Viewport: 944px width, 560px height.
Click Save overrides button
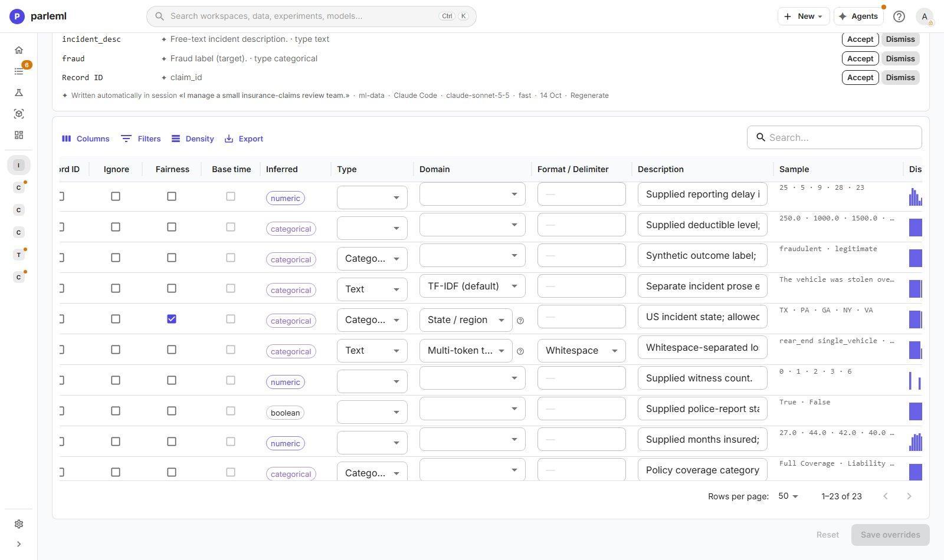click(x=890, y=535)
